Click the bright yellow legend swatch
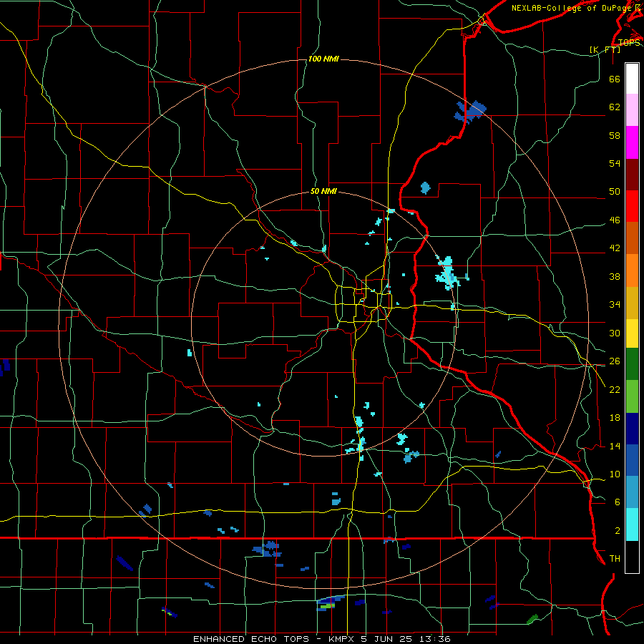Screen dimensions: 644x644 632,333
